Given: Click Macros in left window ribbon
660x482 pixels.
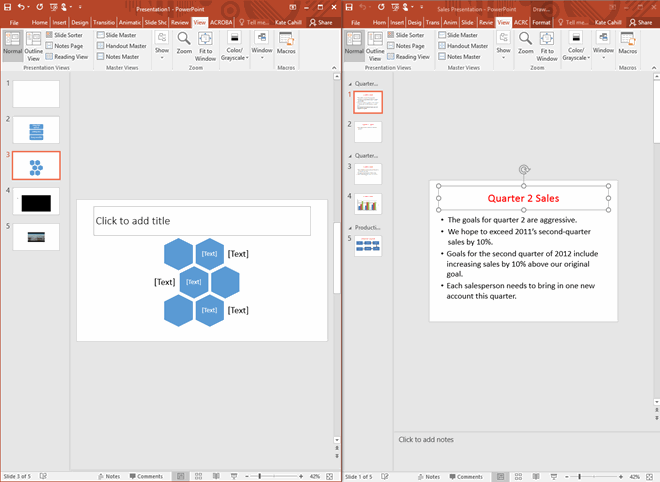Looking at the screenshot, I should coord(286,43).
